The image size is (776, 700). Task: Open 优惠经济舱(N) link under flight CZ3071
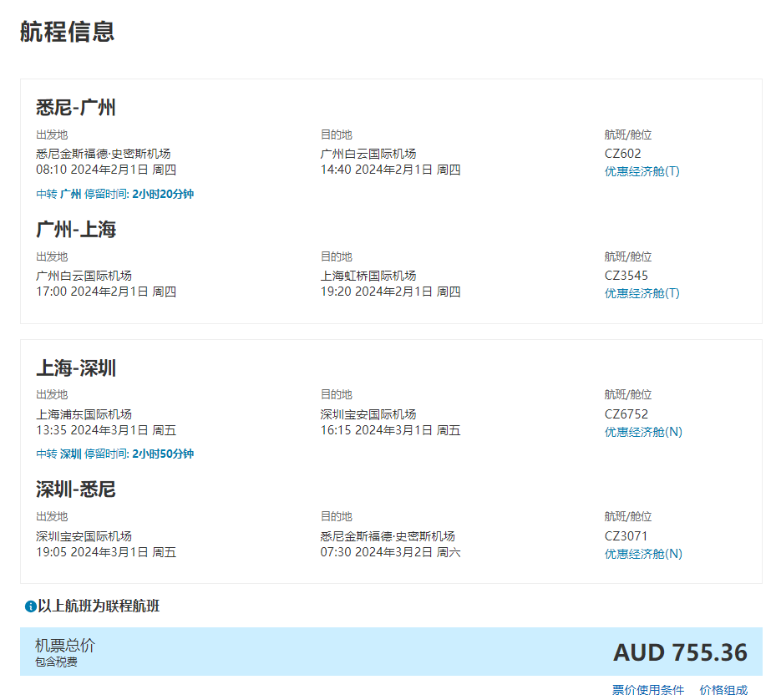(643, 554)
